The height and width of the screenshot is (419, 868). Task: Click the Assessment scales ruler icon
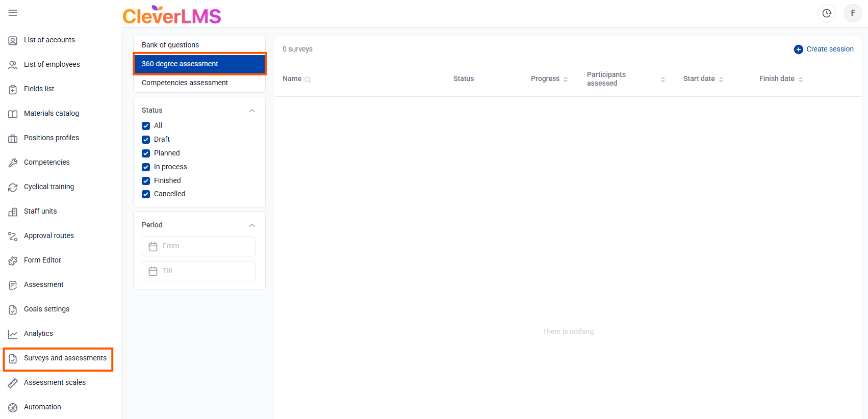click(13, 383)
